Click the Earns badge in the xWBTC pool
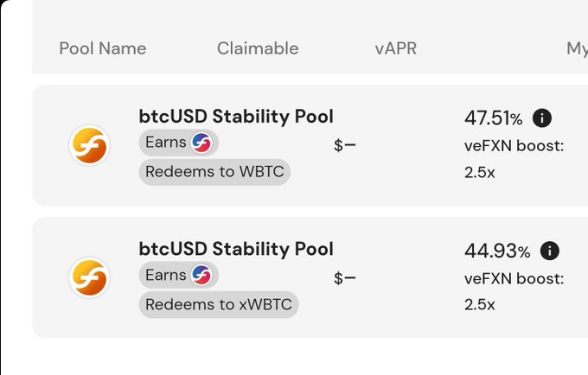Screen dimensions: 588x375 click(x=178, y=276)
